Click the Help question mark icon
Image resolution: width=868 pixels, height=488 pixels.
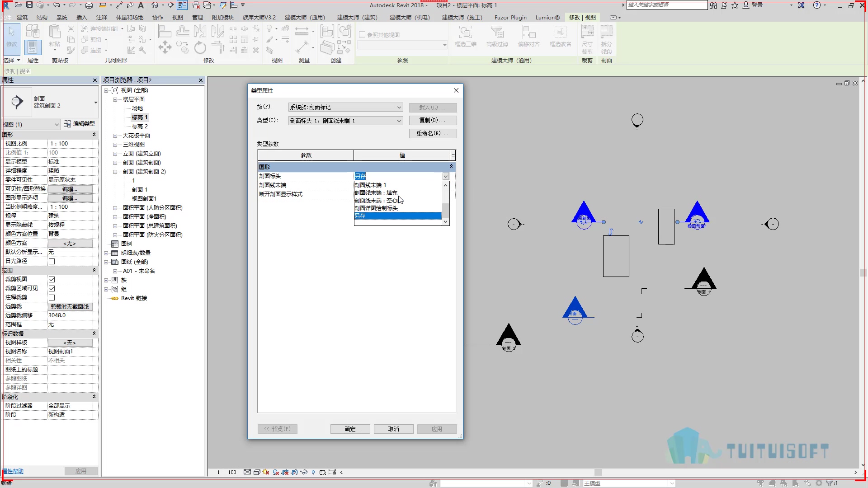coord(816,5)
